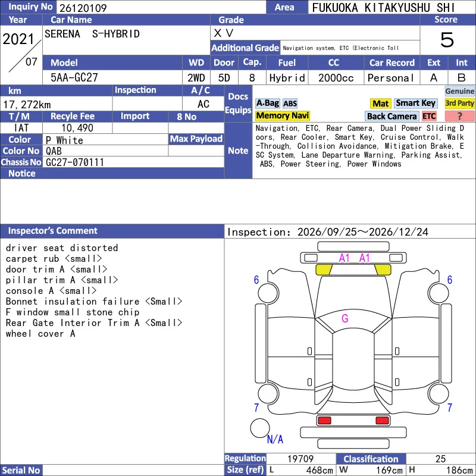Select the yellow Mat badge
This screenshot has width=476, height=476.
coord(380,104)
